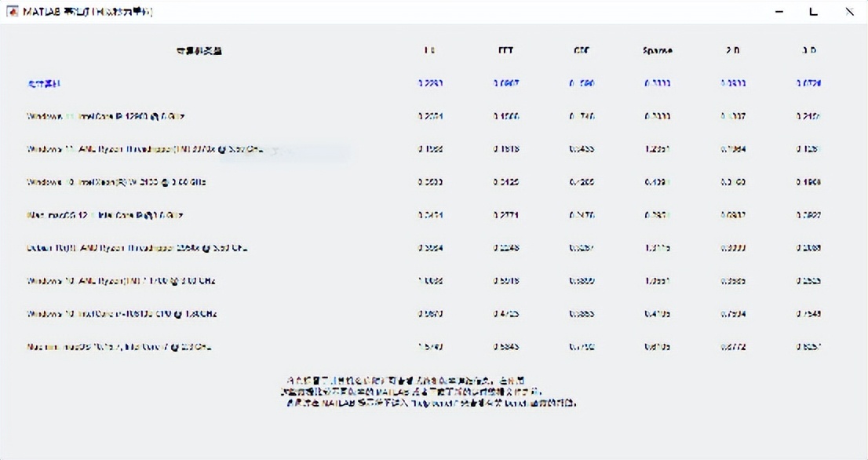
Task: Click the blue highlighted machine name in first row
Action: (44, 83)
